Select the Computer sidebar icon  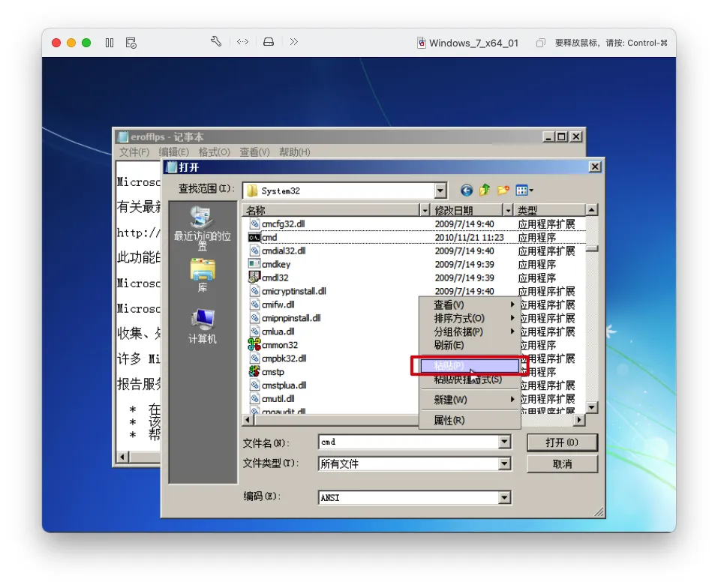pos(203,326)
